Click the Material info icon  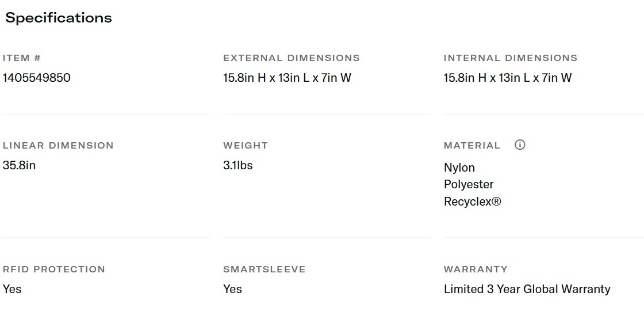(x=520, y=145)
